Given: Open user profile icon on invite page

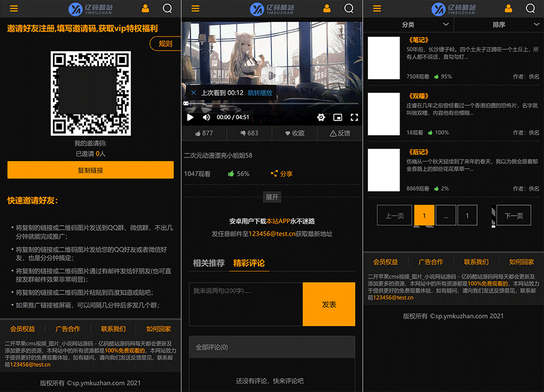Looking at the screenshot, I should (x=145, y=8).
